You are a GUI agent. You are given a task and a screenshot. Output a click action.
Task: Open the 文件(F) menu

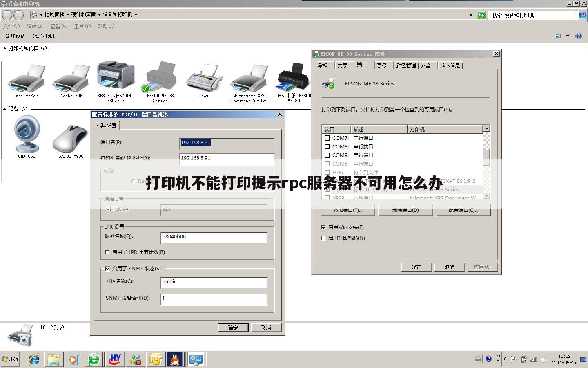10,26
